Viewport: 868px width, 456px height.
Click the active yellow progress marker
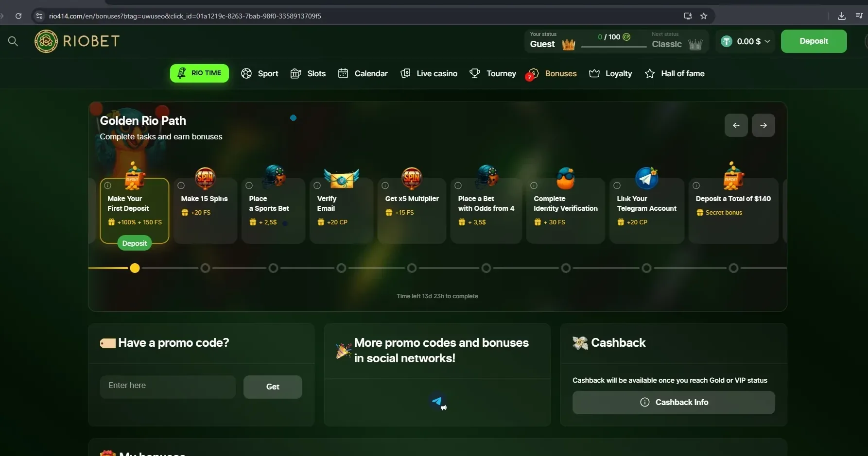pyautogui.click(x=135, y=268)
